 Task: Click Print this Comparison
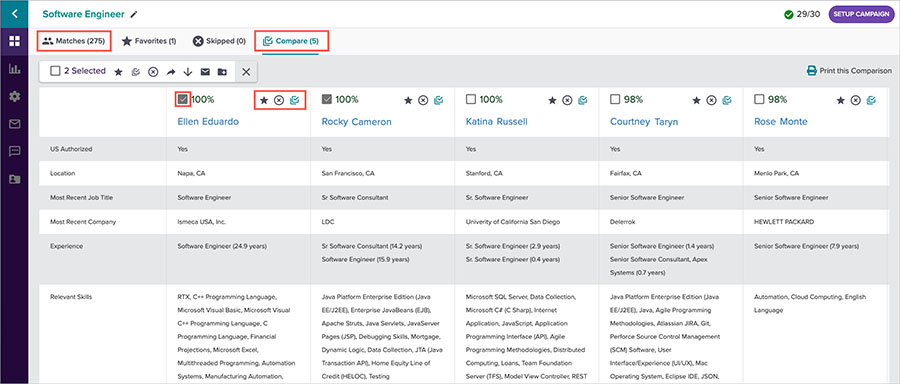click(x=849, y=71)
